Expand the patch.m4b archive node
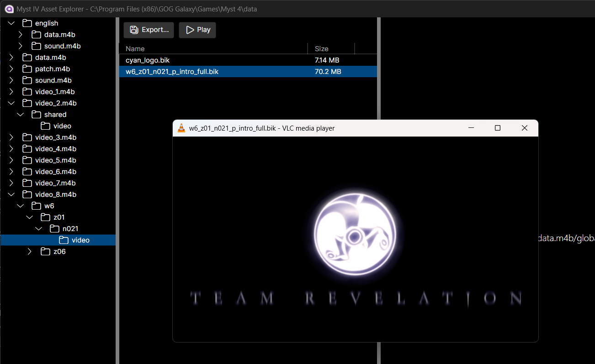Image resolution: width=595 pixels, height=364 pixels. [x=11, y=69]
